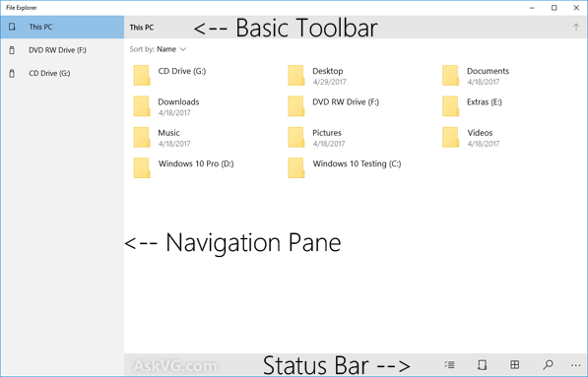Click the Pictures folder name
The height and width of the screenshot is (377, 588).
[x=327, y=133]
